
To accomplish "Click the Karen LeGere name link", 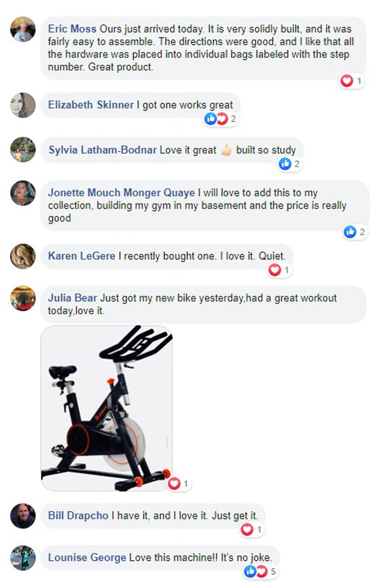I will tap(82, 256).
